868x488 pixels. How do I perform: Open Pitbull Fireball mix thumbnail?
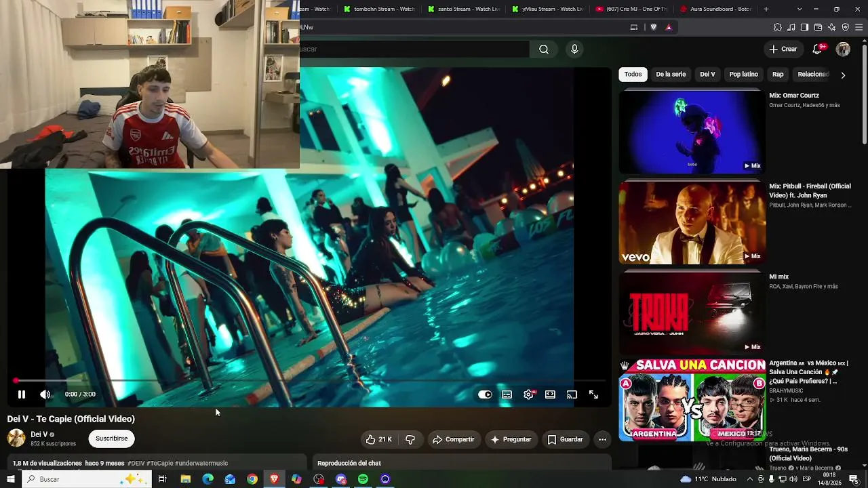click(x=692, y=222)
